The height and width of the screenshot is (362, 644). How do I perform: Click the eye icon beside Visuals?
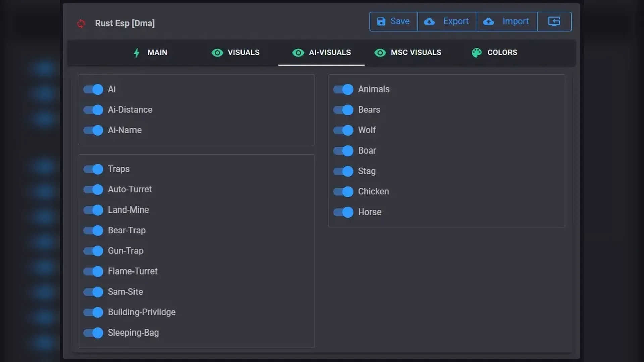click(x=217, y=53)
